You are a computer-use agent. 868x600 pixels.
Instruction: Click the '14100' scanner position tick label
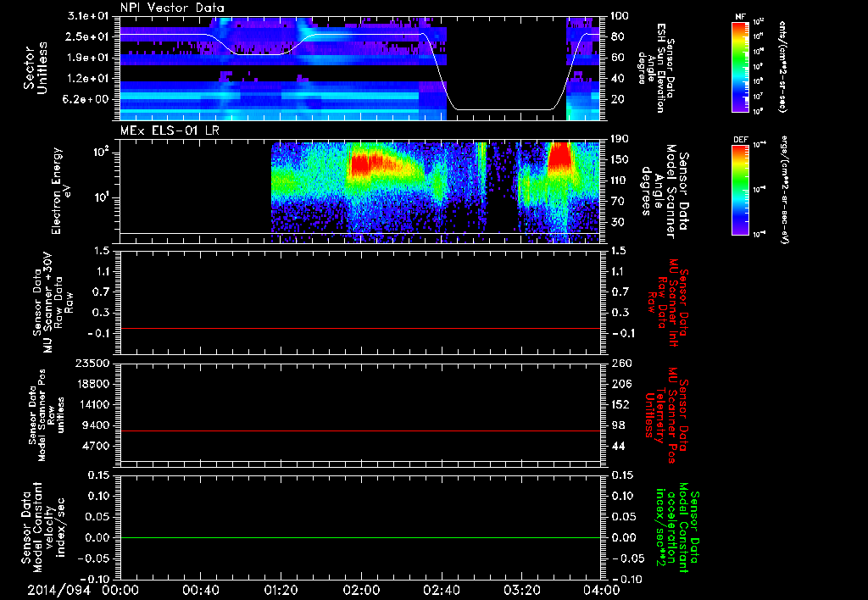[x=93, y=404]
